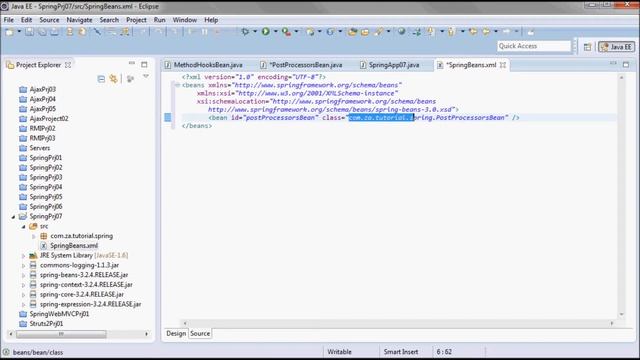Screen dimensions: 640x360
Task: Minimize the editor area
Action: (x=613, y=64)
